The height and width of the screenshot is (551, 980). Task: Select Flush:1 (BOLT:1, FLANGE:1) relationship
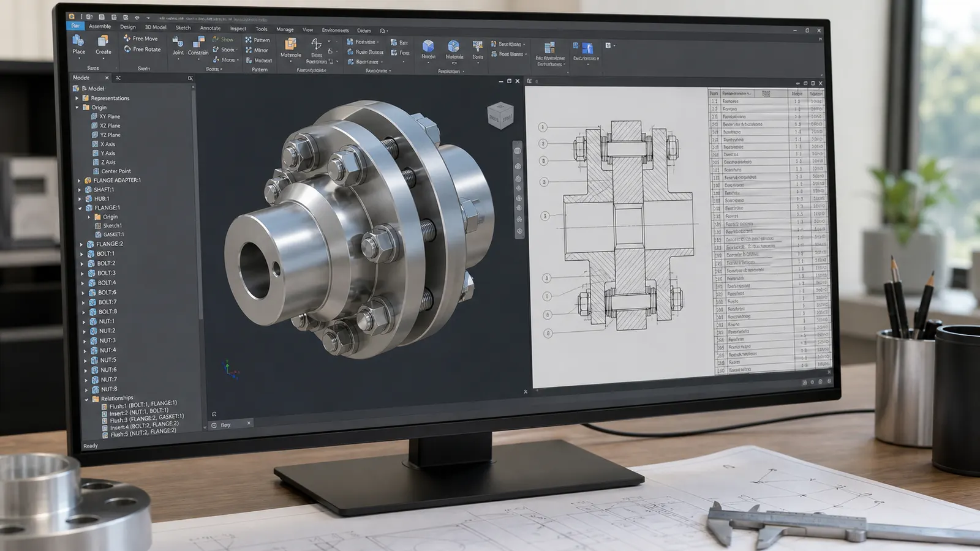139,405
